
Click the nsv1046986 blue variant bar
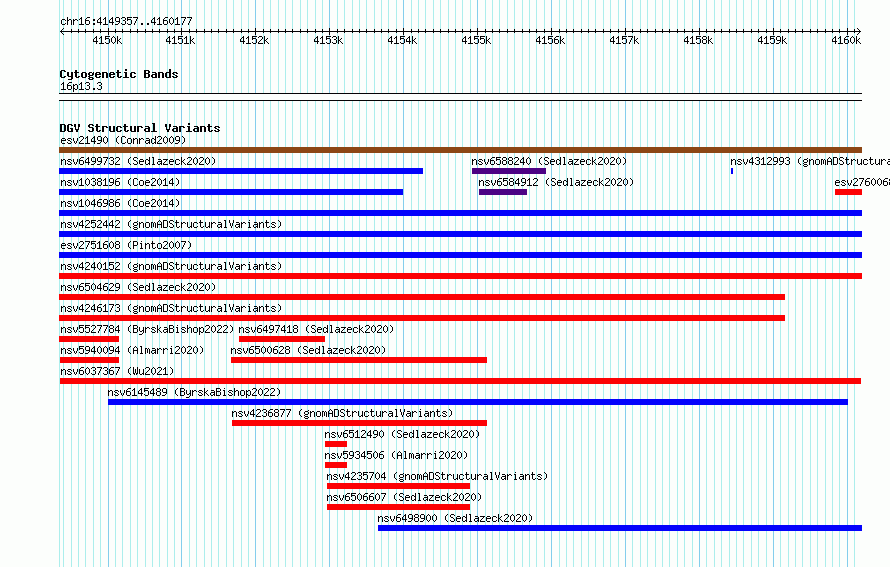pos(460,213)
